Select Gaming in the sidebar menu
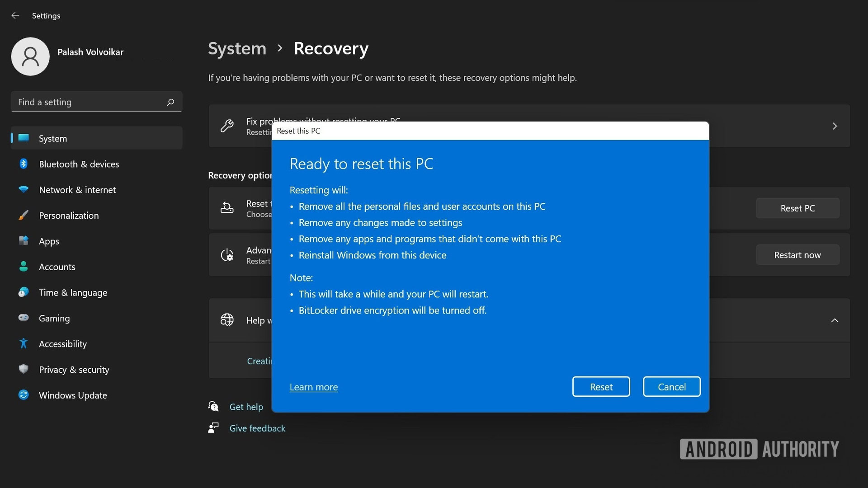The image size is (868, 488). click(x=54, y=318)
